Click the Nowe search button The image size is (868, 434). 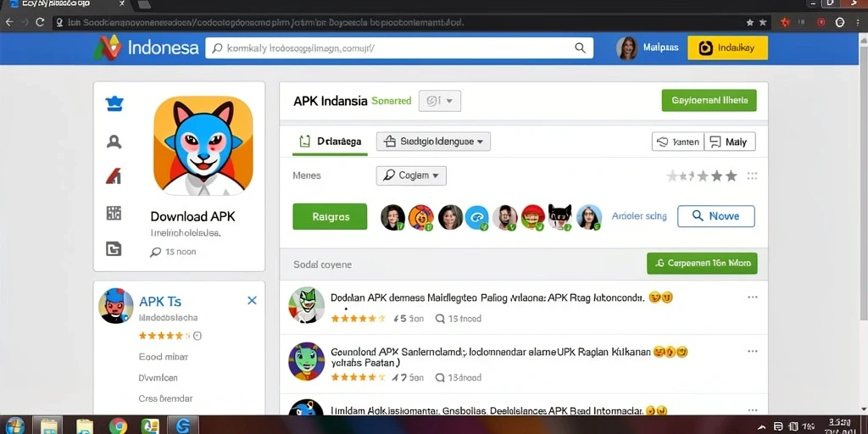pos(715,216)
